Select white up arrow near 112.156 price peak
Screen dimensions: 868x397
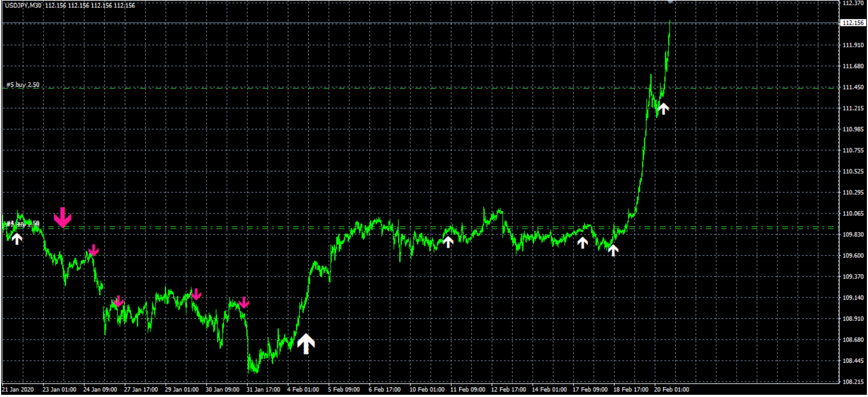663,108
